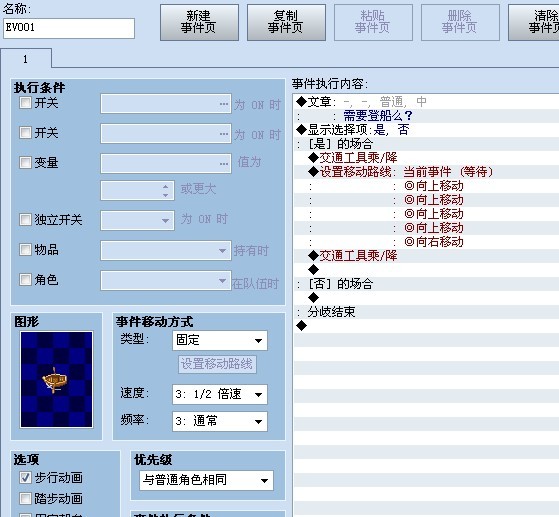Select the 需要登船么? text line
The height and width of the screenshot is (517, 559).
click(427, 116)
